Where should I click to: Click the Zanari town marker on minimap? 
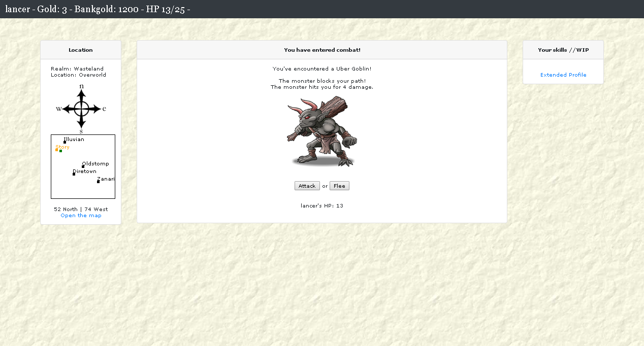coord(98,182)
